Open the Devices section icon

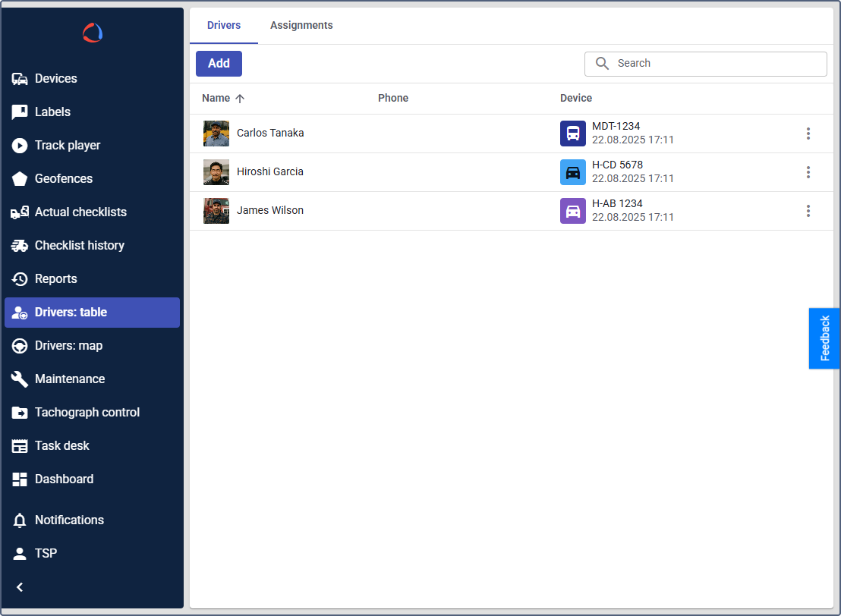pos(20,79)
